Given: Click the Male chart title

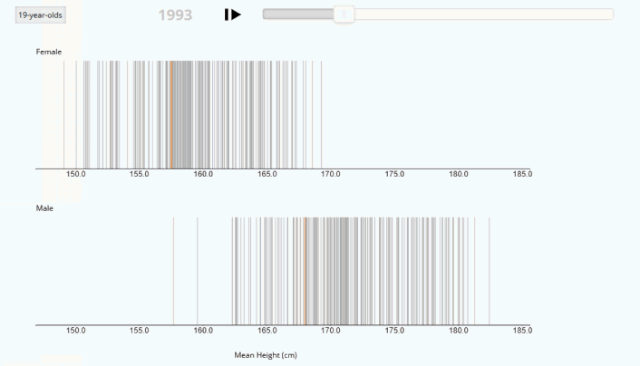Looking at the screenshot, I should point(44,208).
